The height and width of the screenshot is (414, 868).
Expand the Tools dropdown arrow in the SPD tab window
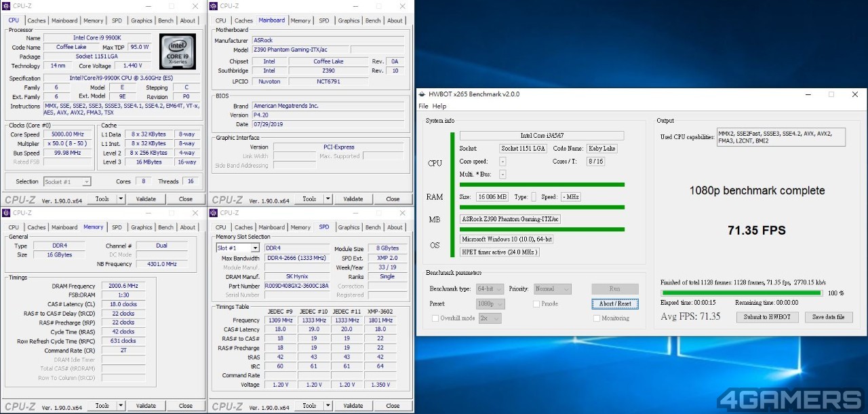328,406
